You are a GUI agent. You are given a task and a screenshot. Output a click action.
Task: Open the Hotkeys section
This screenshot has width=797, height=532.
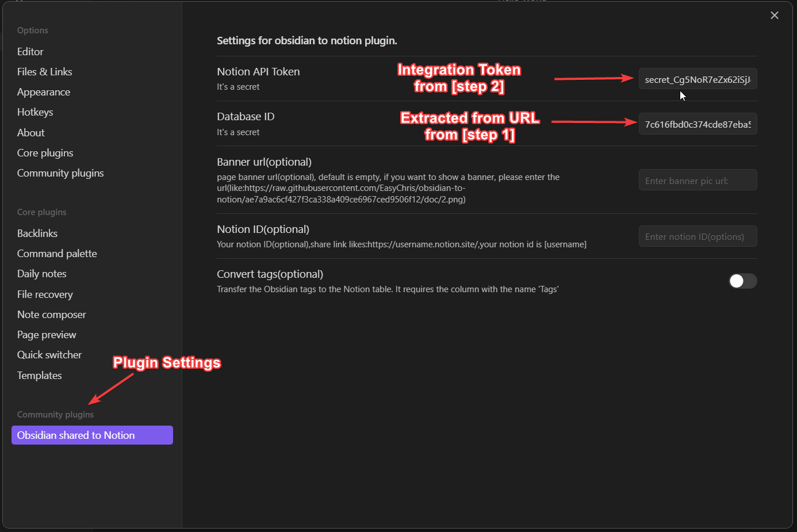(x=35, y=112)
